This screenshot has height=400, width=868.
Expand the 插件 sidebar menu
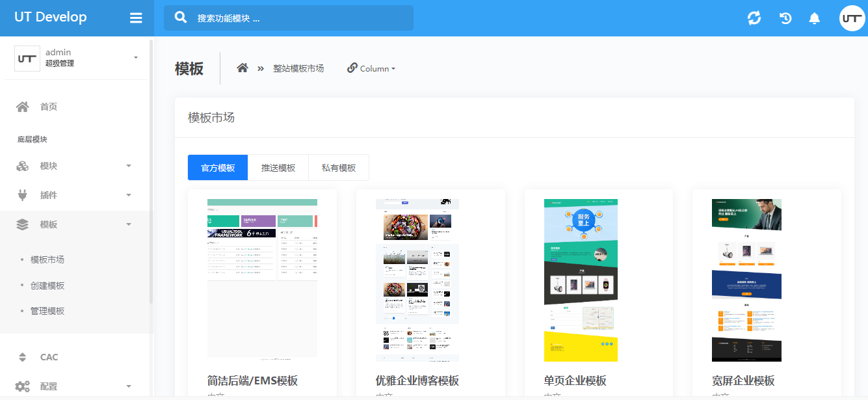click(75, 195)
